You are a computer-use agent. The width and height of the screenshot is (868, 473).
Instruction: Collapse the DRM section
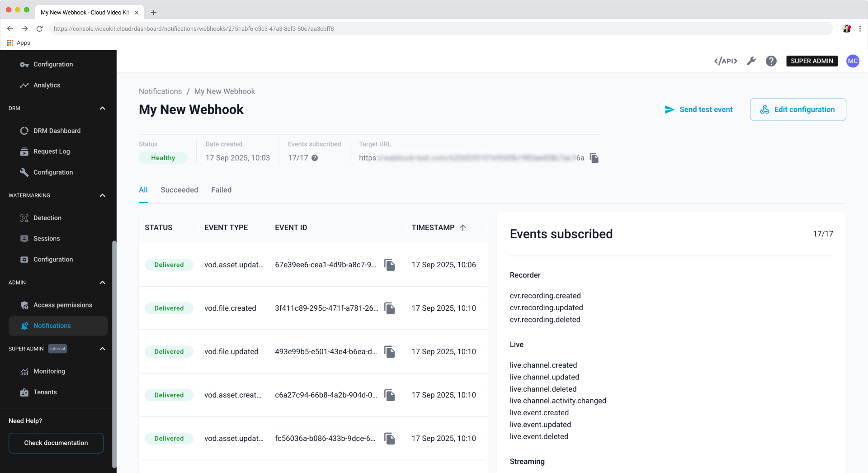[x=102, y=108]
